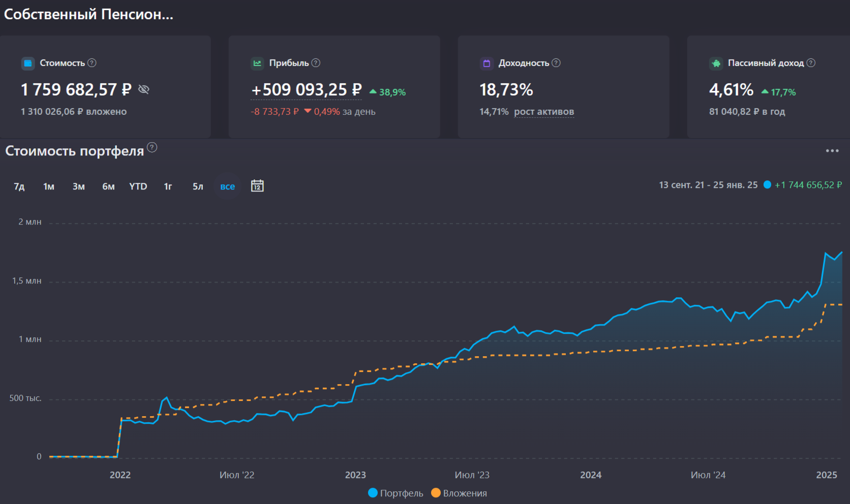Click the Собственный Пенсион... portfolio title
This screenshot has height=504, width=850.
[88, 14]
